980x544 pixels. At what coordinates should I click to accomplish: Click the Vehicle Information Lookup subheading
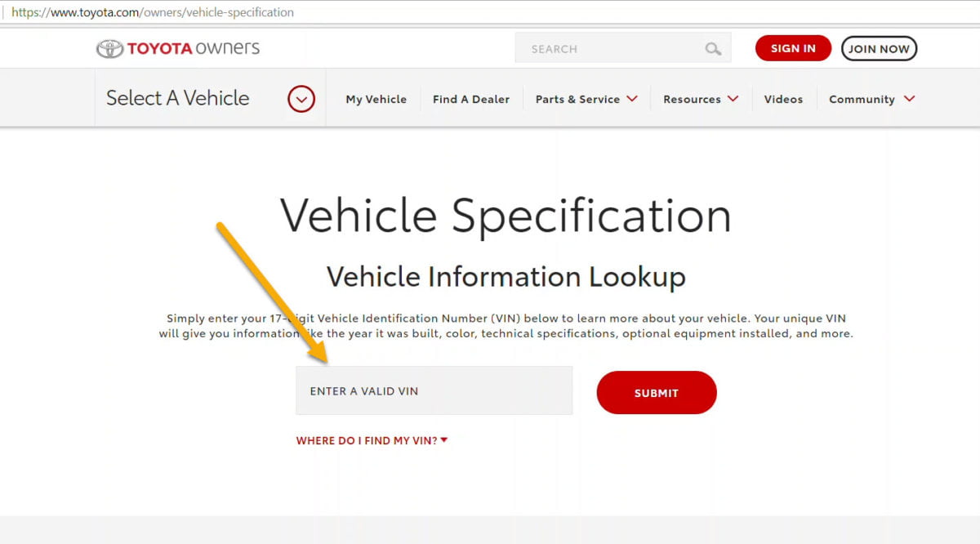(x=506, y=277)
